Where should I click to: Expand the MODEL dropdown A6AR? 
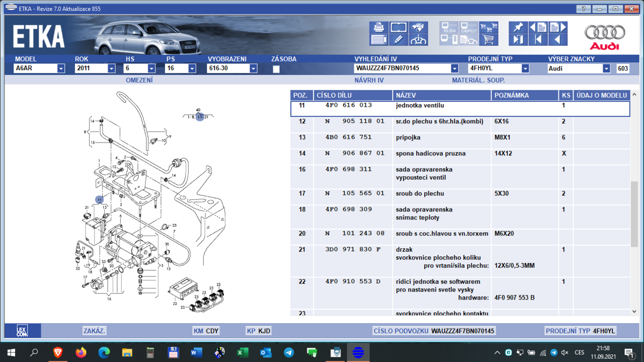coord(61,68)
